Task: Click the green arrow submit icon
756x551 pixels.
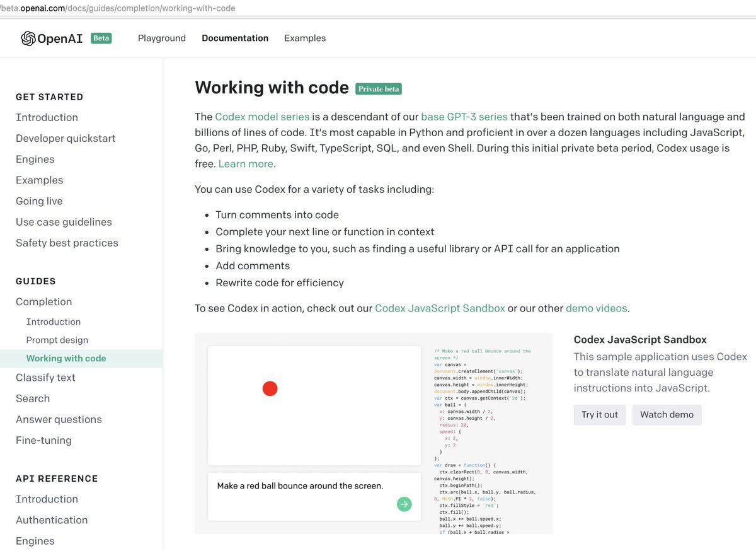Action: click(x=404, y=504)
